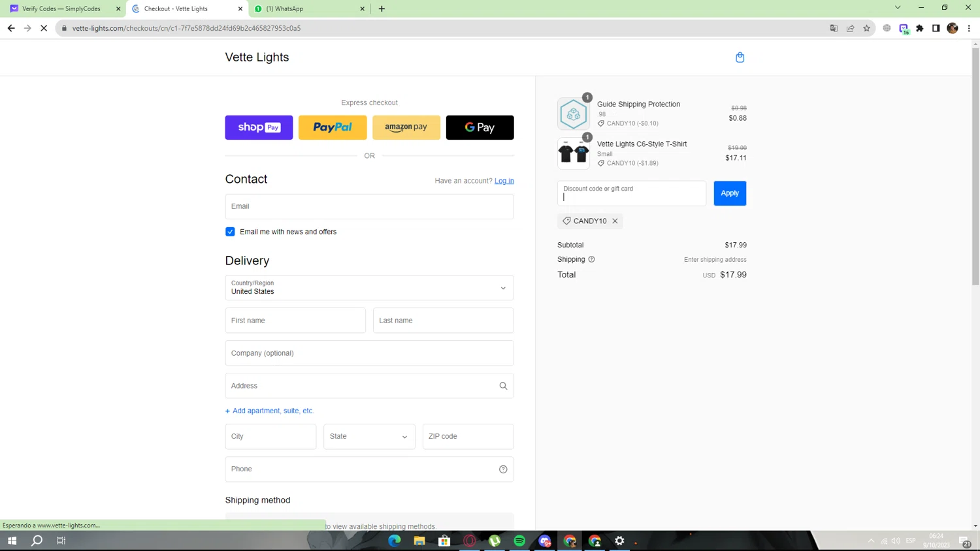
Task: Open Task View on the taskbar
Action: click(x=61, y=541)
